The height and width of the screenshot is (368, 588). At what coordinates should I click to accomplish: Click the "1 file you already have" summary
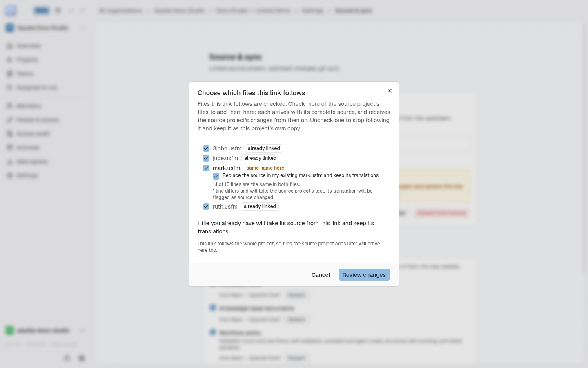pyautogui.click(x=286, y=227)
